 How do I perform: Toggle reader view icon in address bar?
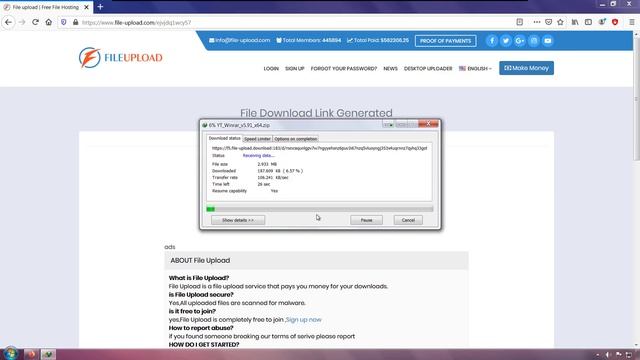click(x=520, y=22)
